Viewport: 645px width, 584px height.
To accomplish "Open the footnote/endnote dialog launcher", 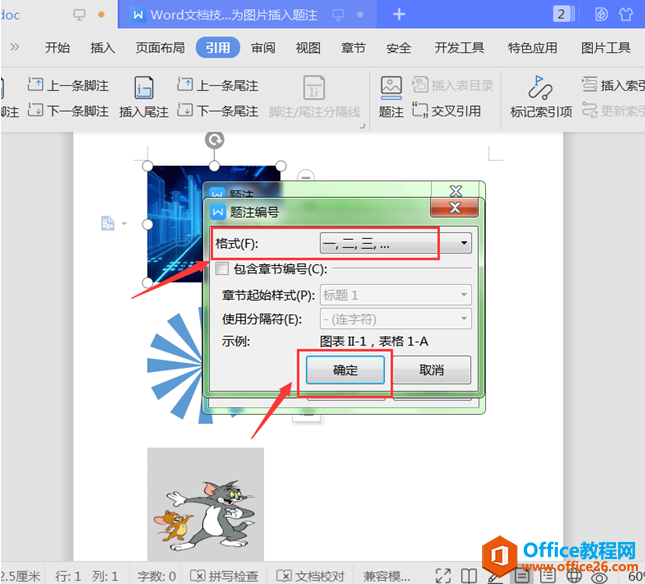I will [362, 125].
